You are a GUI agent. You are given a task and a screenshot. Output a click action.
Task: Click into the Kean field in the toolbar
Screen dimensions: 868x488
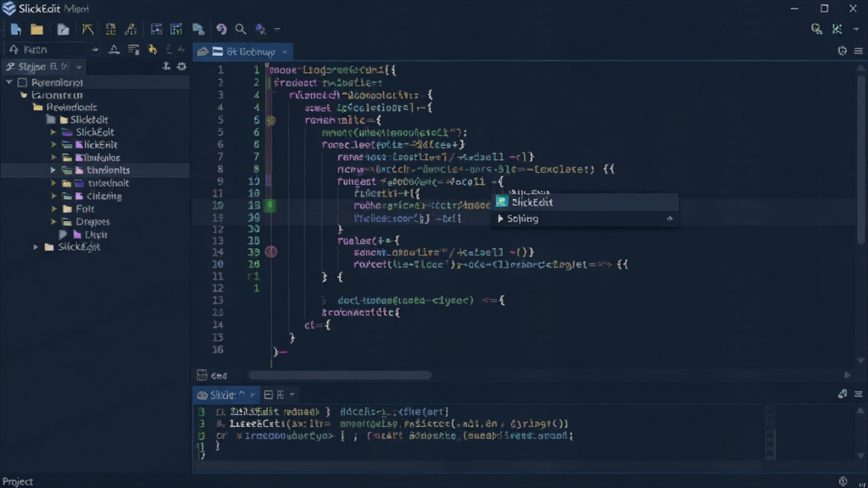click(x=52, y=50)
